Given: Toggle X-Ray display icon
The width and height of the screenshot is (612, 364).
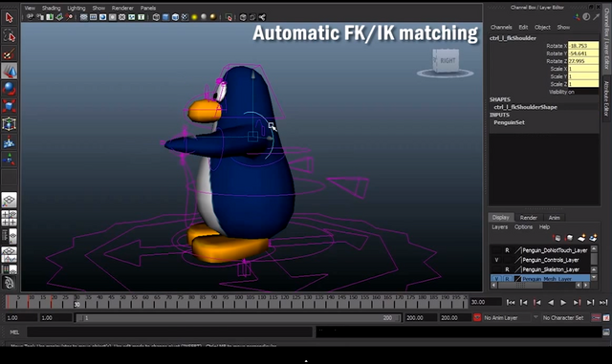Looking at the screenshot, I should point(243,17).
